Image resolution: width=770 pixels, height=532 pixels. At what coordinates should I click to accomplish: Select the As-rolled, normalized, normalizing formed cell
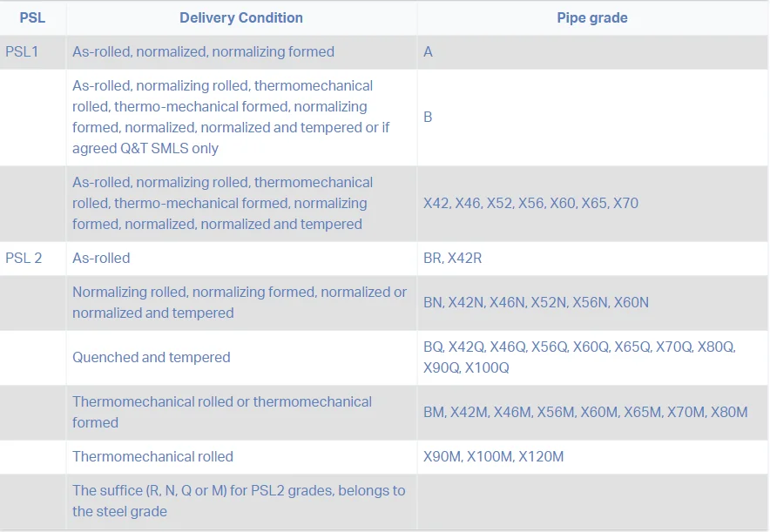tap(203, 51)
